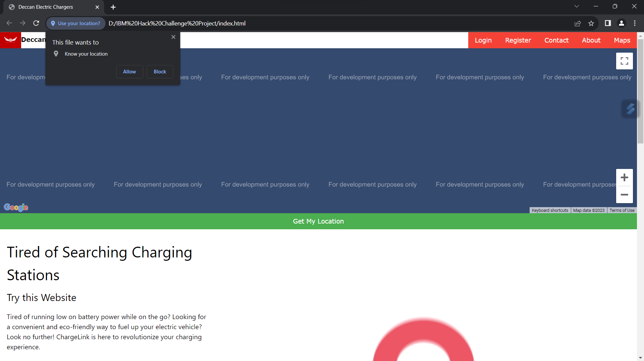Screen dimensions: 644x361
Task: Allow the site to know your location
Action: click(x=129, y=71)
